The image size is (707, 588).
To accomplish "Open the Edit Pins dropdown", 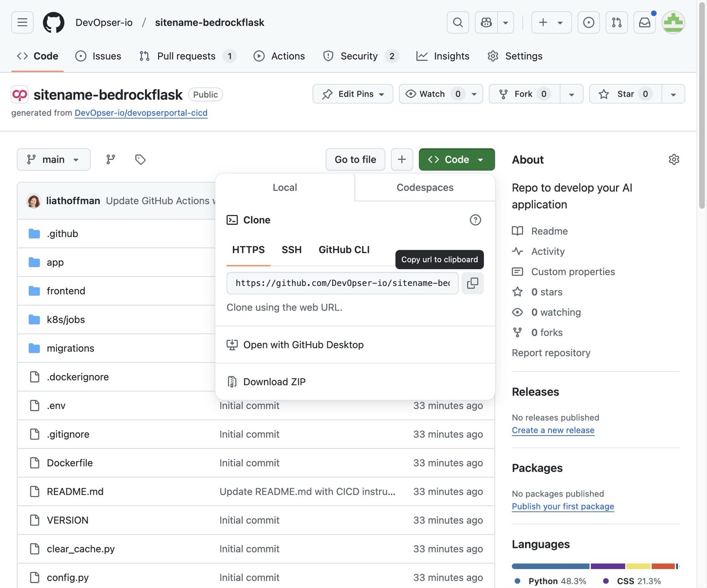I will 353,94.
